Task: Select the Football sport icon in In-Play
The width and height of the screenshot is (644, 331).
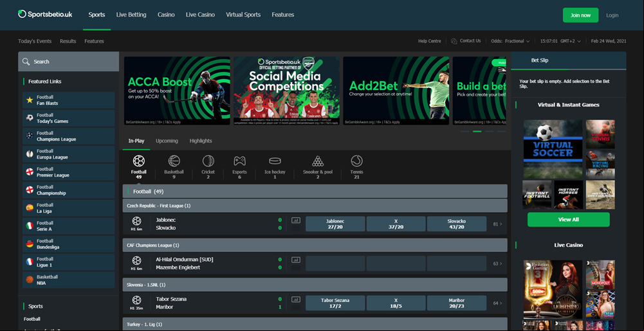Action: pos(139,161)
